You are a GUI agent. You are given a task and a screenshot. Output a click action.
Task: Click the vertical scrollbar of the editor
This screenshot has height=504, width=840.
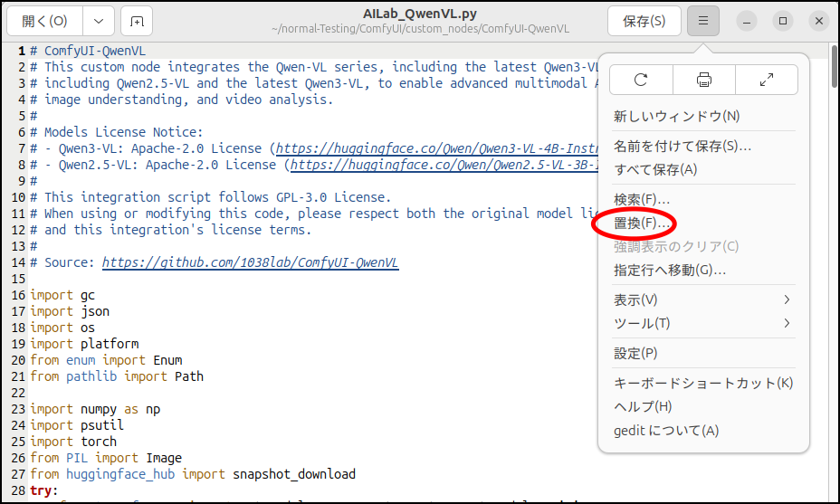click(x=834, y=271)
